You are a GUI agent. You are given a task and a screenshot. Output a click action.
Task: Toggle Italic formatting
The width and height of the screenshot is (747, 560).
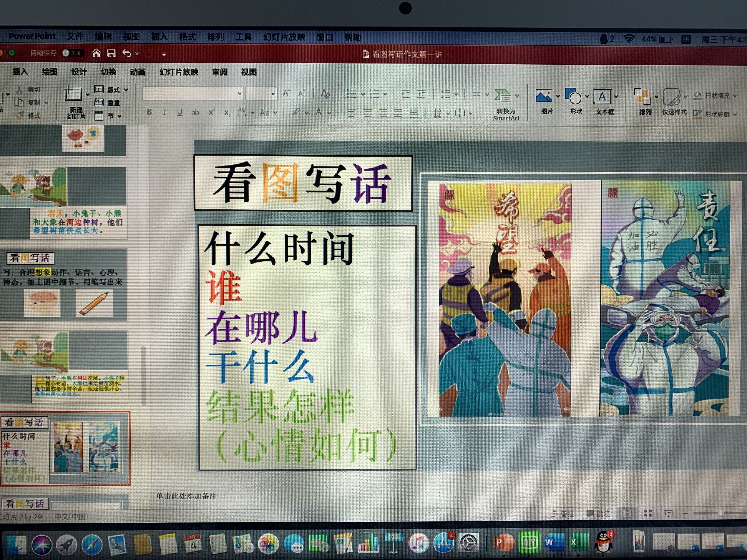(x=164, y=112)
